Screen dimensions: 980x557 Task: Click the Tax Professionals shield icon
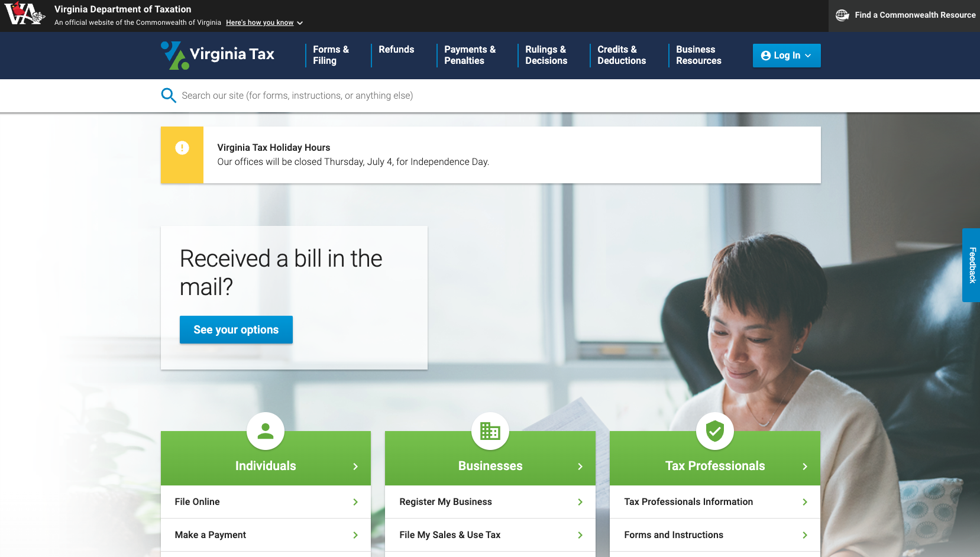click(715, 431)
